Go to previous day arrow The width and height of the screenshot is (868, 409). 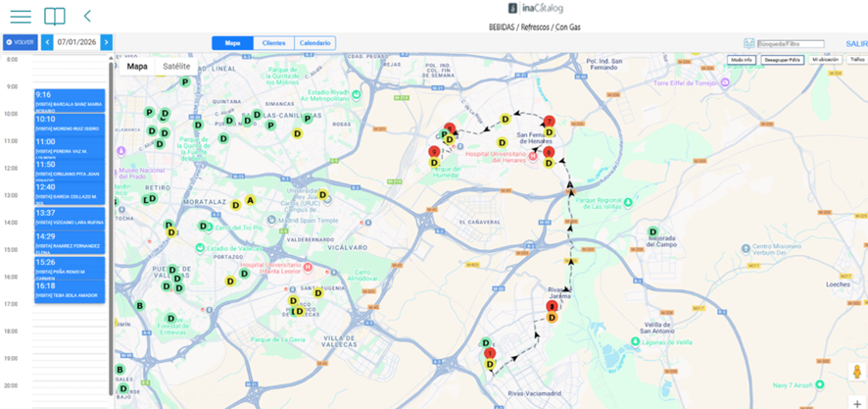tap(47, 42)
